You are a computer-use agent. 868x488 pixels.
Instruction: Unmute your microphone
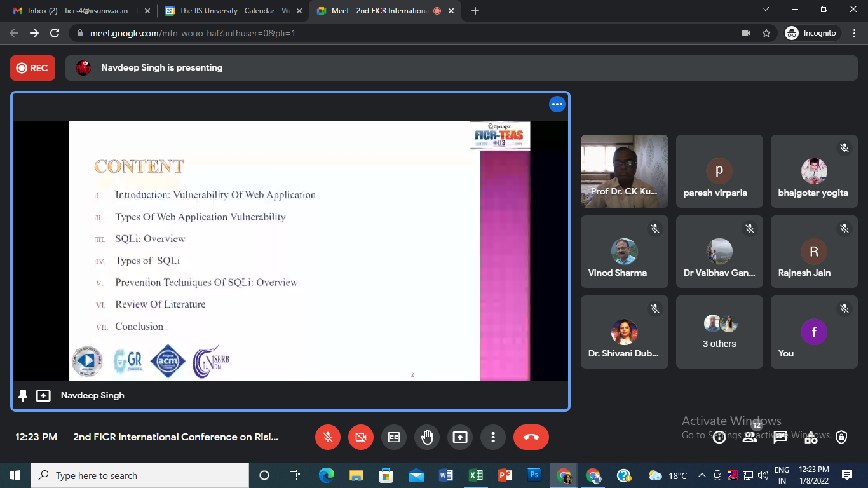coord(328,437)
